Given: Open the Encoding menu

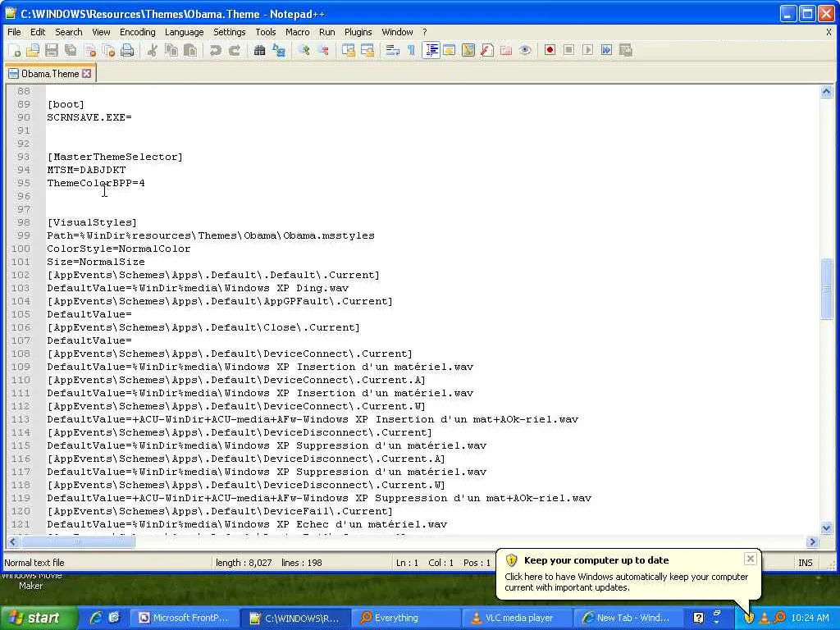Looking at the screenshot, I should 137,32.
